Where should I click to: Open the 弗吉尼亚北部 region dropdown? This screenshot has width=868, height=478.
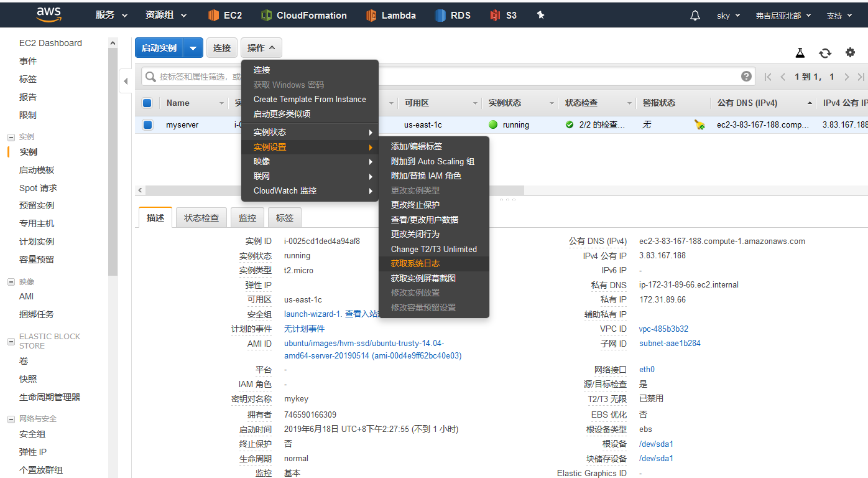782,16
